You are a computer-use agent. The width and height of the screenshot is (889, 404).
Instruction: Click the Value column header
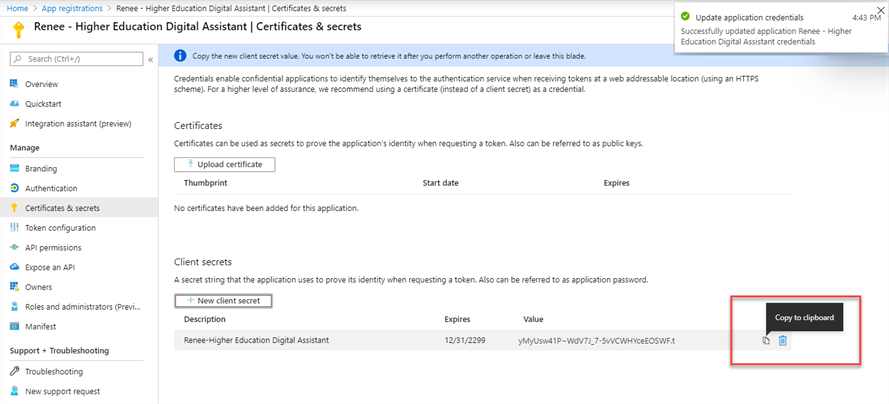coord(533,320)
